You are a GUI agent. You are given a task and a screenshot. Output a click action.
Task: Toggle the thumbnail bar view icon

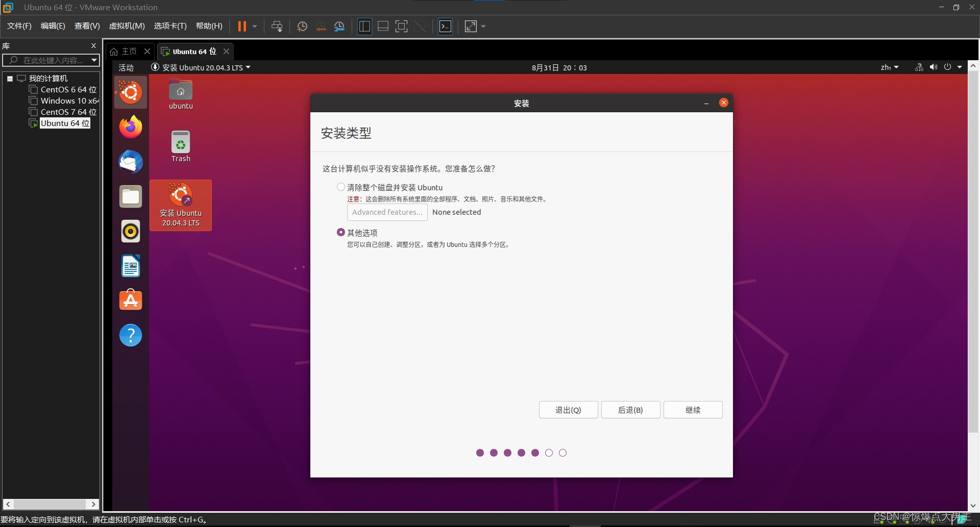coord(383,26)
